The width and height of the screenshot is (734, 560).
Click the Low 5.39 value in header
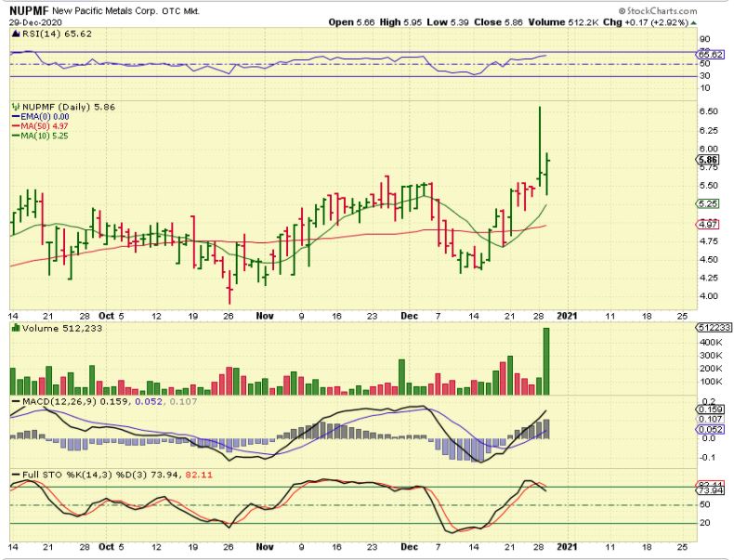[x=448, y=22]
